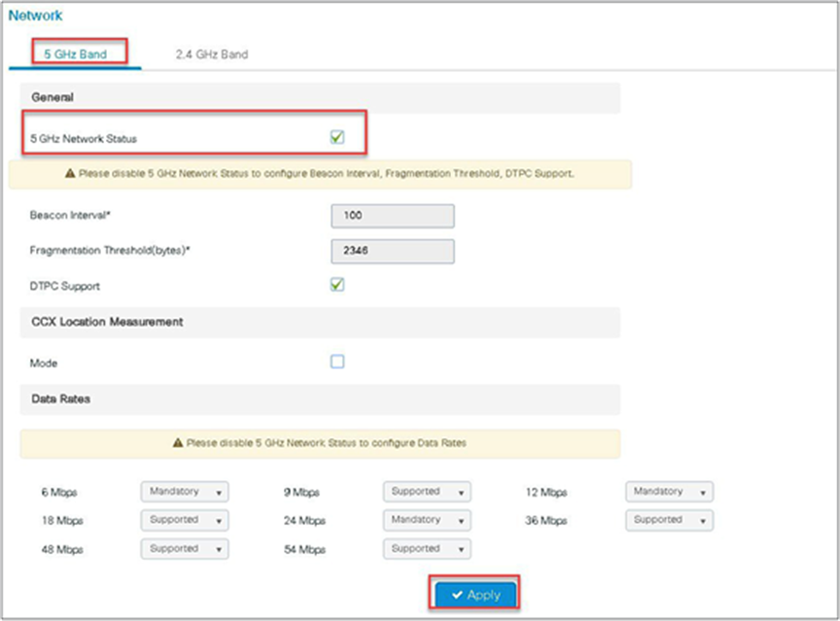Toggle the 5 GHz Network Status checkbox
840x621 pixels.
(337, 137)
